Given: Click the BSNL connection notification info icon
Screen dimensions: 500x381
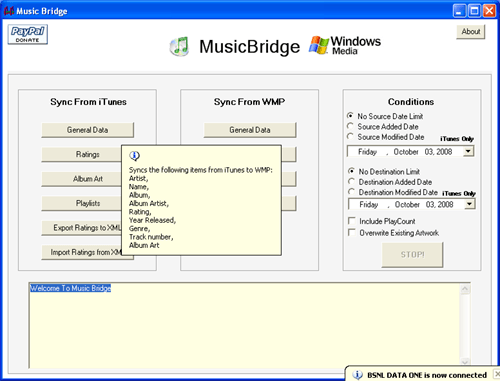Looking at the screenshot, I should coord(357,375).
